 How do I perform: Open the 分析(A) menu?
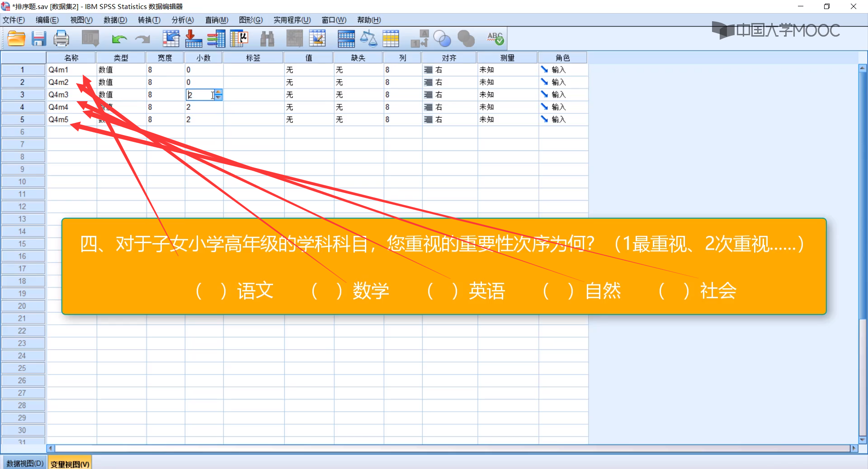pos(183,20)
